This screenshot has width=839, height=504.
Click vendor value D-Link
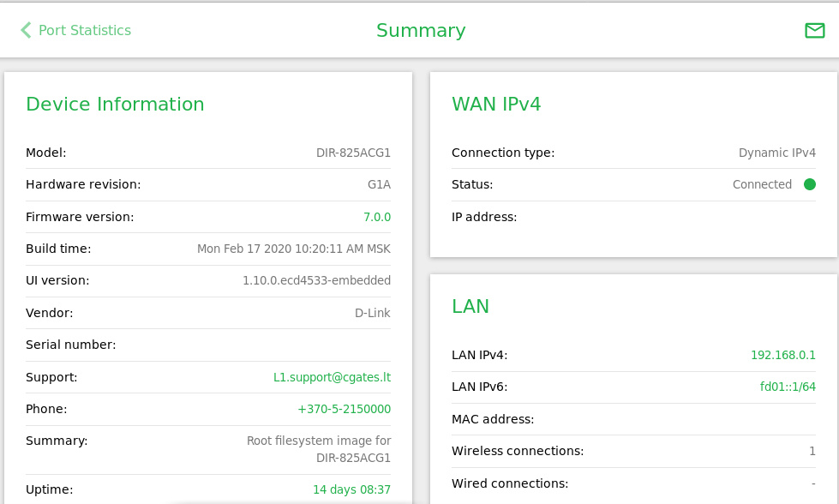pyautogui.click(x=373, y=313)
